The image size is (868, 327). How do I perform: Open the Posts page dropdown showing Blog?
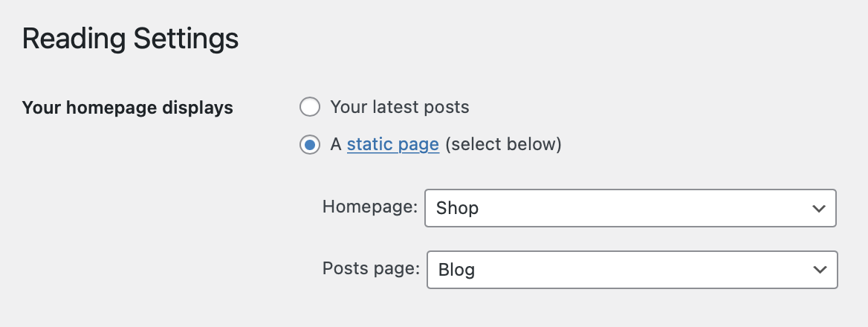pyautogui.click(x=632, y=269)
